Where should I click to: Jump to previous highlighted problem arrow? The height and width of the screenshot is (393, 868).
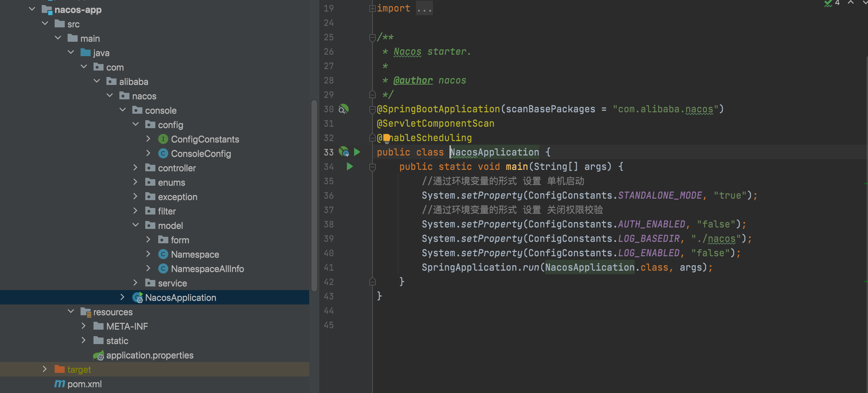[x=851, y=3]
